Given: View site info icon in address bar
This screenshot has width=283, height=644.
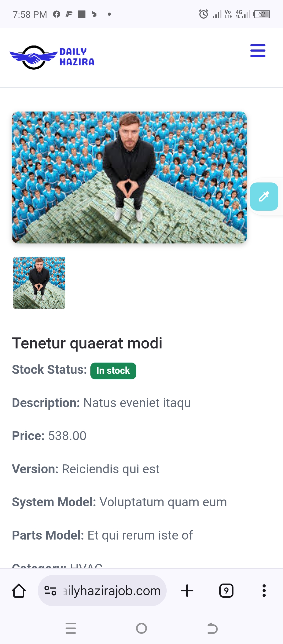Looking at the screenshot, I should (x=50, y=591).
